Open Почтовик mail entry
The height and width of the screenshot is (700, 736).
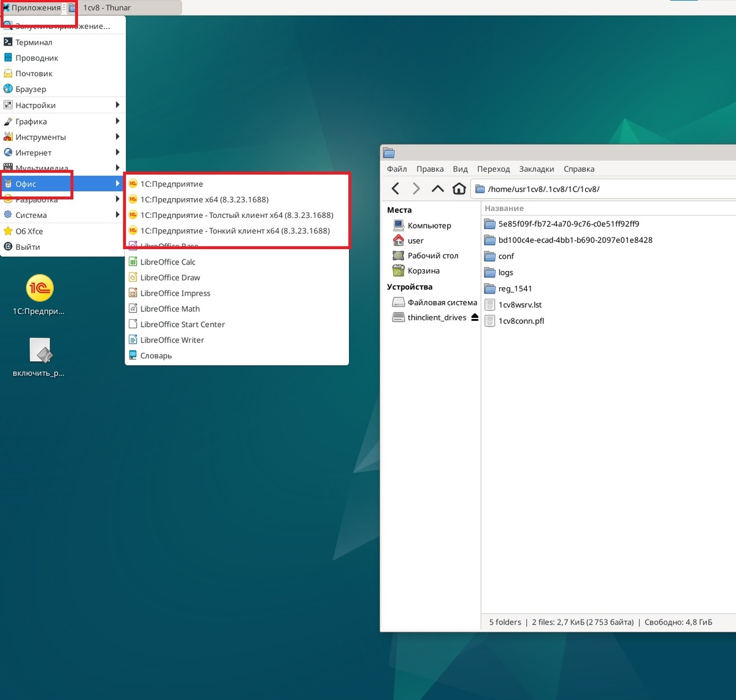point(63,73)
